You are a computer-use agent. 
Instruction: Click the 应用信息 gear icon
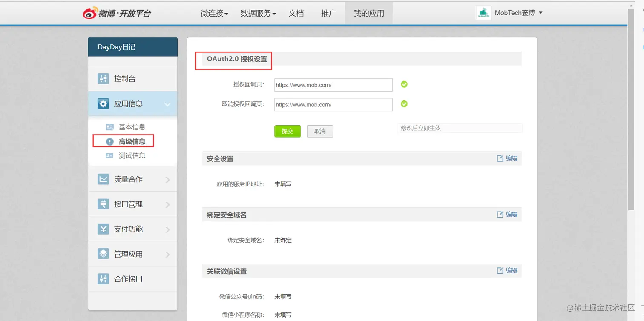coord(103,104)
